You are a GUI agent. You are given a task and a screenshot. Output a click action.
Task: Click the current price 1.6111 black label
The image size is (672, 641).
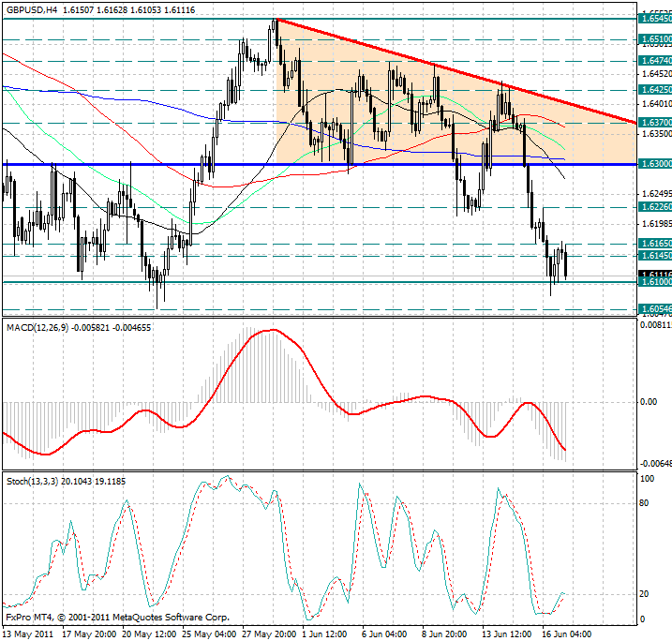[655, 274]
